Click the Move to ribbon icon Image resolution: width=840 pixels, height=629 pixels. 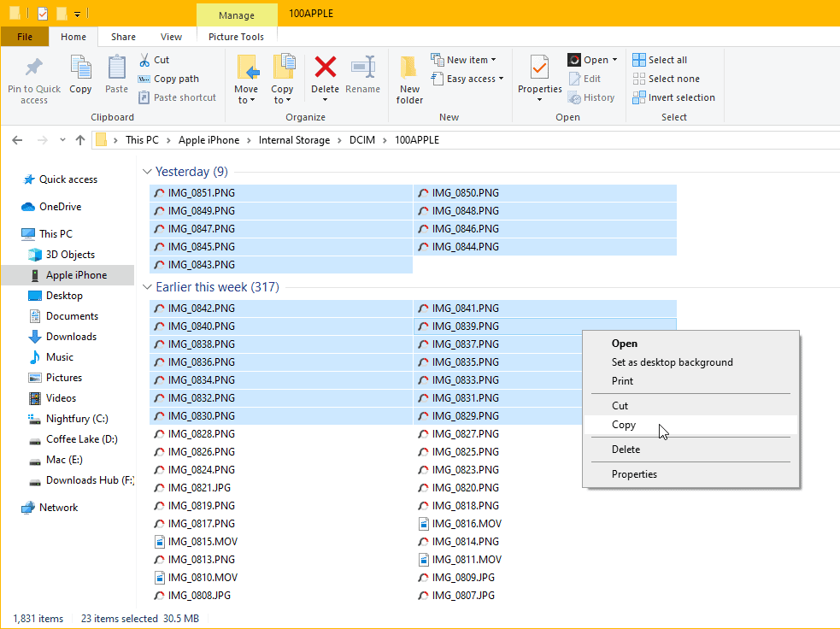(x=246, y=68)
